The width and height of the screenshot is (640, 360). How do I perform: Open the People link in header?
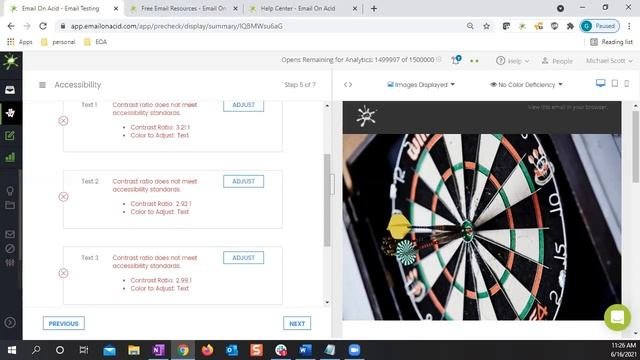click(557, 61)
